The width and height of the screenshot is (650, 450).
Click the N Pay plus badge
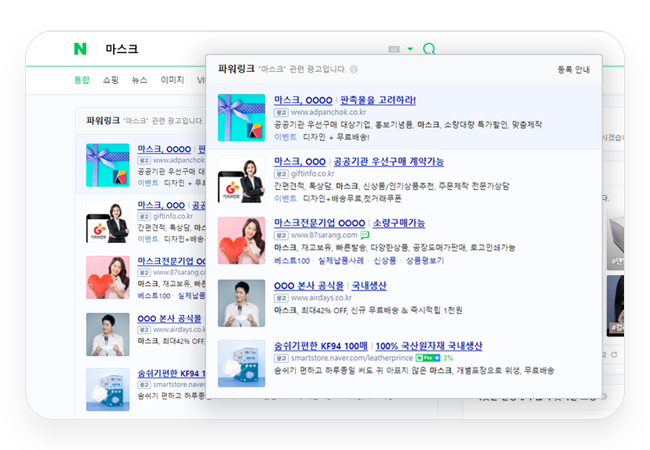point(428,358)
